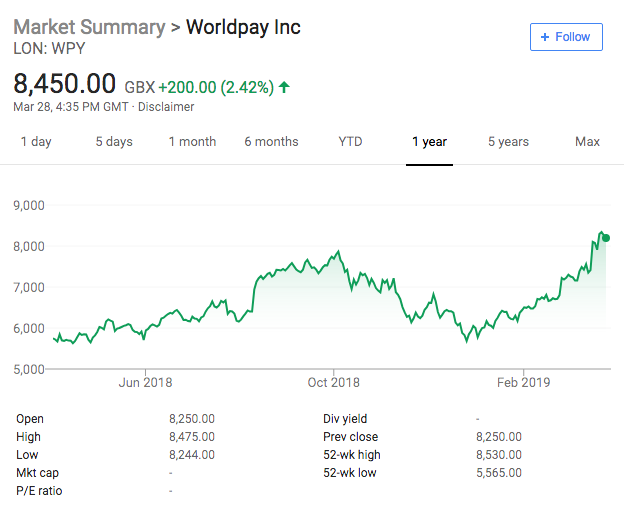Click the green up arrow icon
This screenshot has width=624, height=512.
(x=284, y=87)
